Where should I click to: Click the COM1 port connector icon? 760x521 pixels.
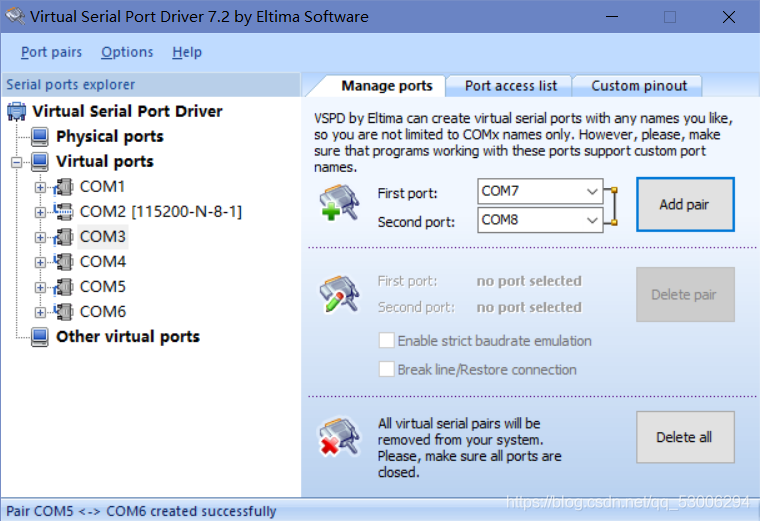(x=63, y=187)
